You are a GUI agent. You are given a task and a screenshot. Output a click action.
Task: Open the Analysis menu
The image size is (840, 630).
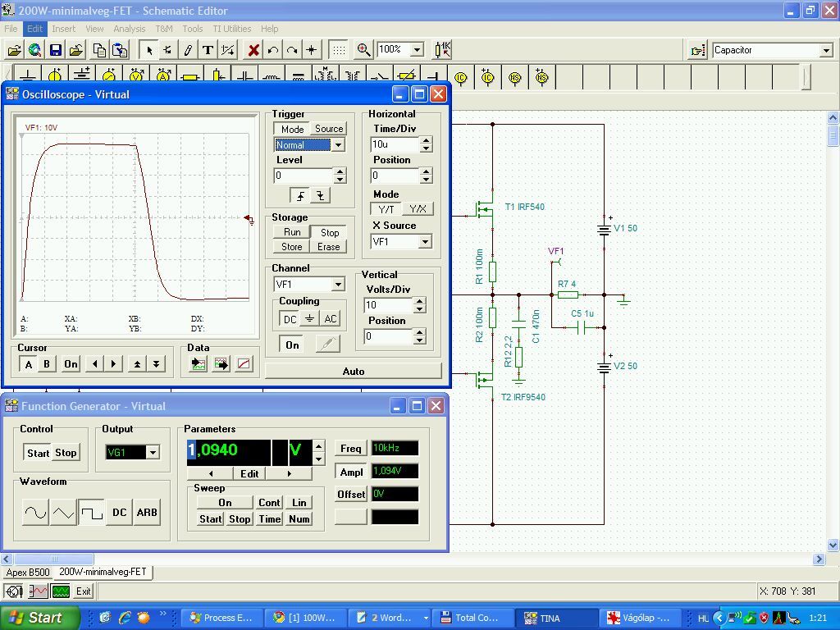click(x=129, y=29)
